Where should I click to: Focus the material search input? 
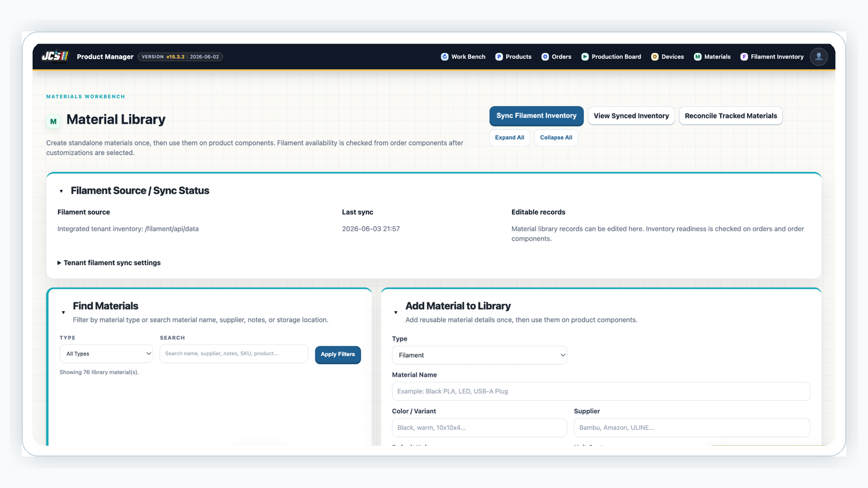(x=234, y=354)
